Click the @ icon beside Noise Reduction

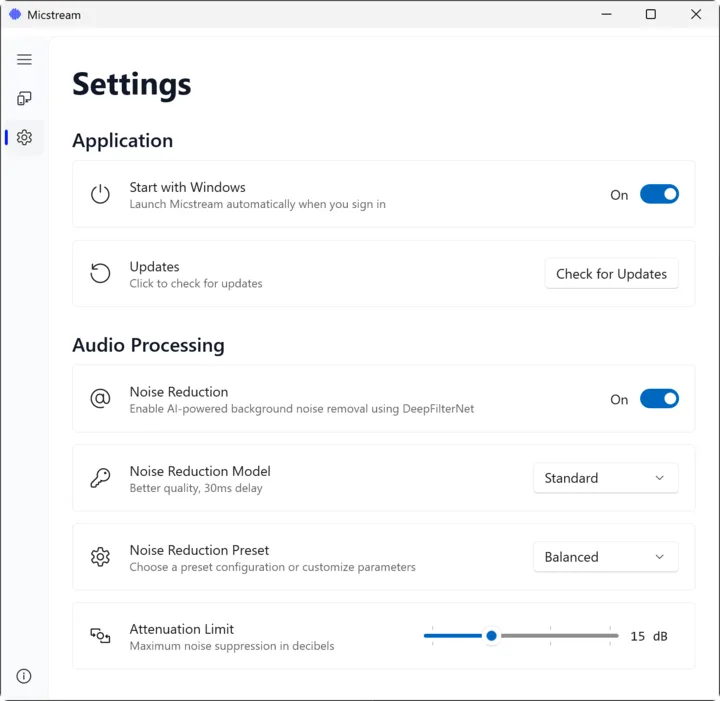click(x=100, y=398)
